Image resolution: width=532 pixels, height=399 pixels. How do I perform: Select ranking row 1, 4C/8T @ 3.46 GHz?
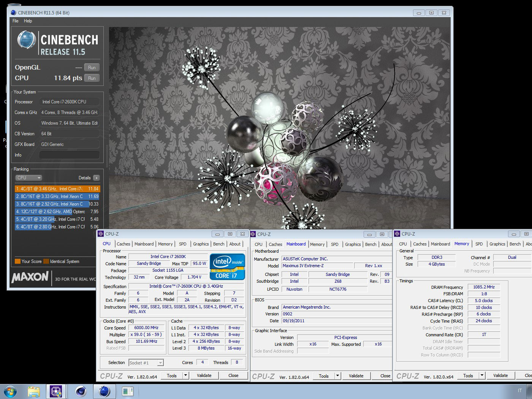(57, 189)
